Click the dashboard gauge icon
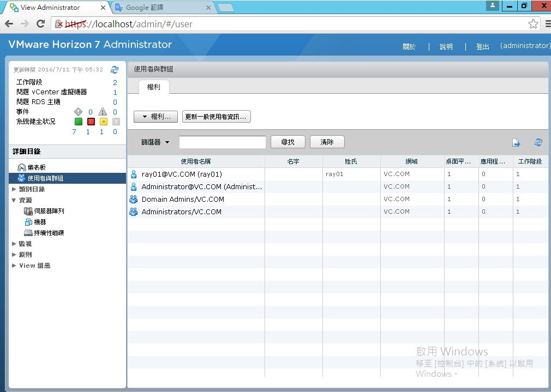This screenshot has height=392, width=551. pos(21,167)
